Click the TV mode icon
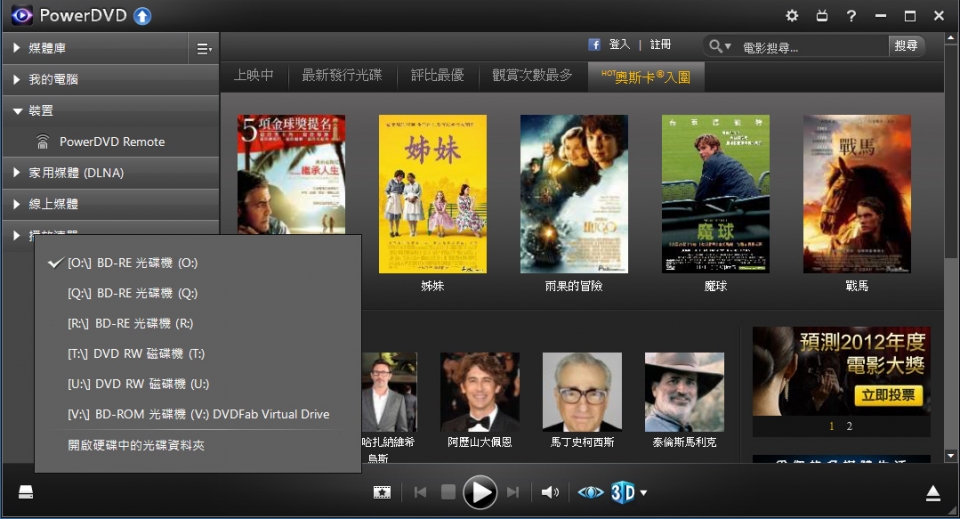960x519 pixels. pyautogui.click(x=822, y=16)
